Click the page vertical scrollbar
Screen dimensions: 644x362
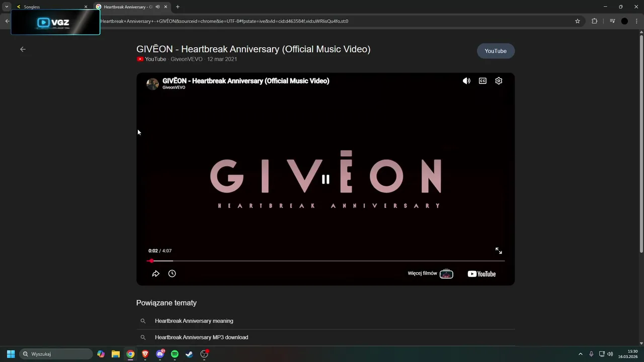pos(641,143)
